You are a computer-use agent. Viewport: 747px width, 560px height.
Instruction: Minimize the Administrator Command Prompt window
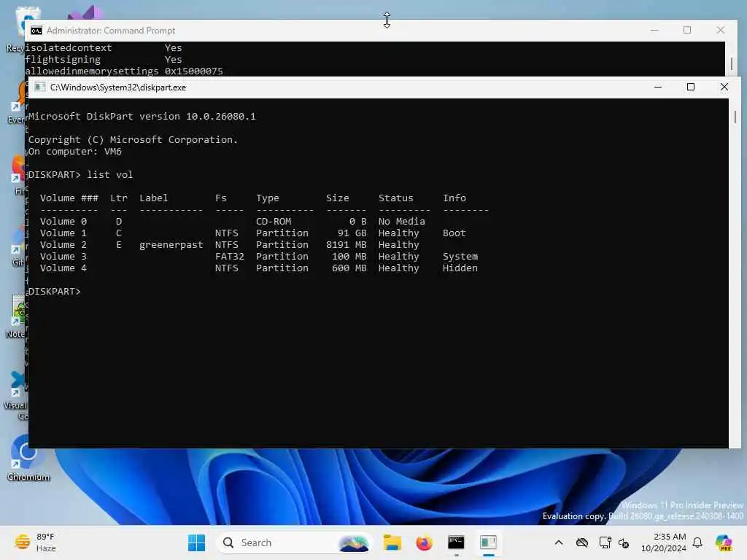[654, 31]
